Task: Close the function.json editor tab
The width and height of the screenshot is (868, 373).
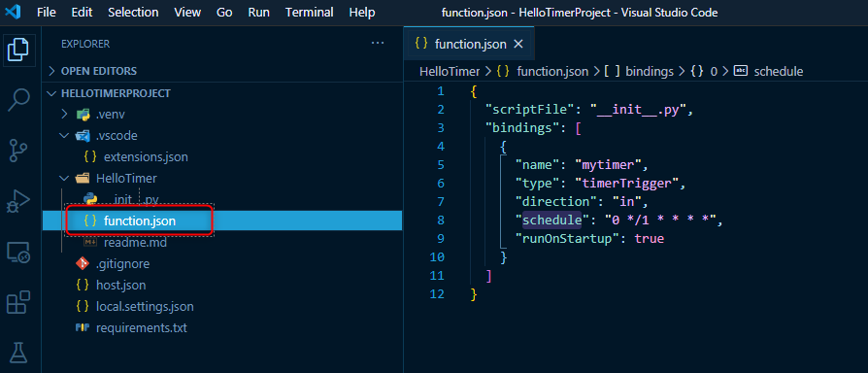Action: (x=518, y=45)
